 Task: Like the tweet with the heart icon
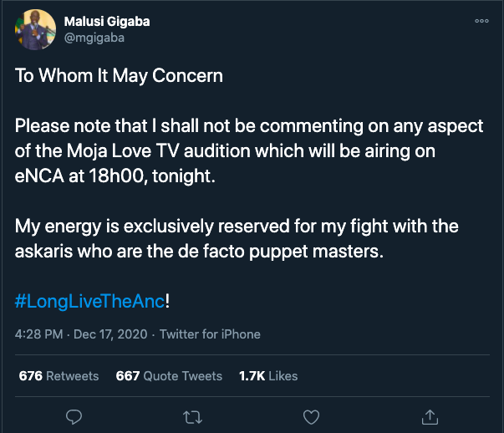click(311, 415)
